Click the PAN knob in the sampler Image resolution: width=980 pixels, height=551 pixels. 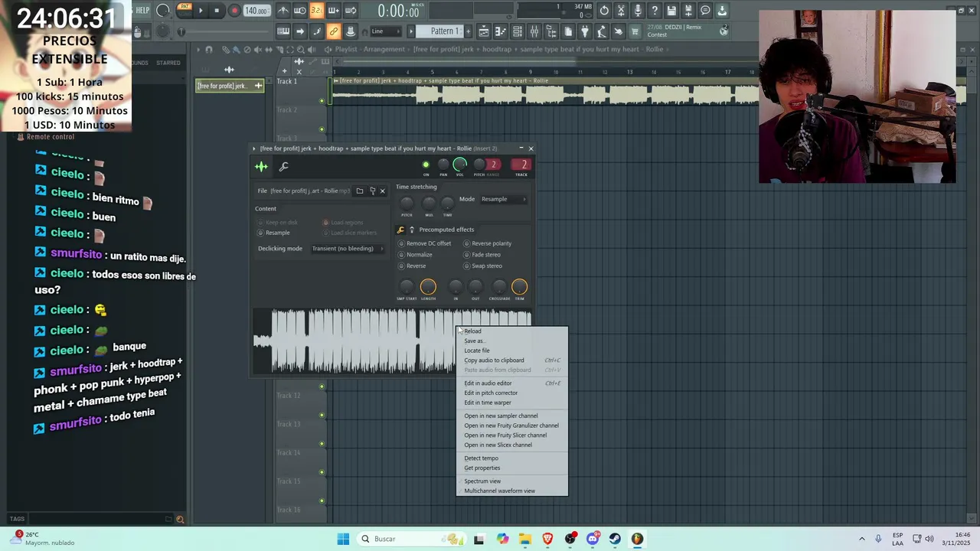(443, 165)
